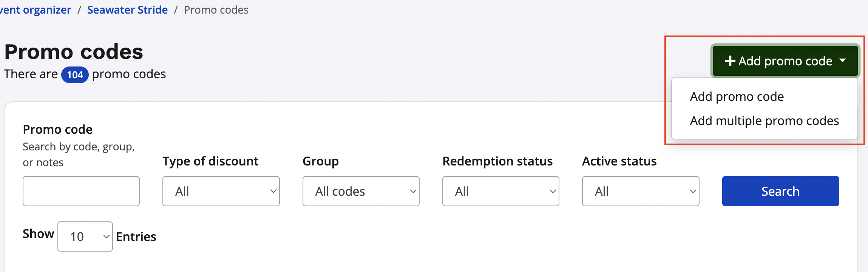The width and height of the screenshot is (868, 272).
Task: Focus the Promo code search text field
Action: click(81, 191)
